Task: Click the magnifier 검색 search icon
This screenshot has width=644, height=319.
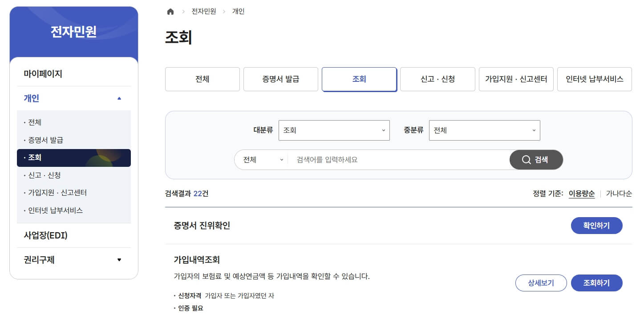Action: click(536, 159)
